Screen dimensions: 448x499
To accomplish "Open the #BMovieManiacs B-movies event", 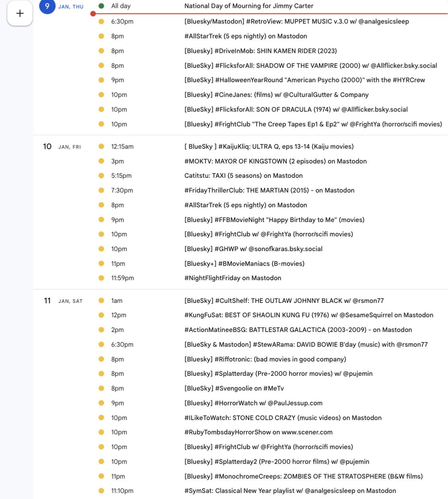I will 245,264.
